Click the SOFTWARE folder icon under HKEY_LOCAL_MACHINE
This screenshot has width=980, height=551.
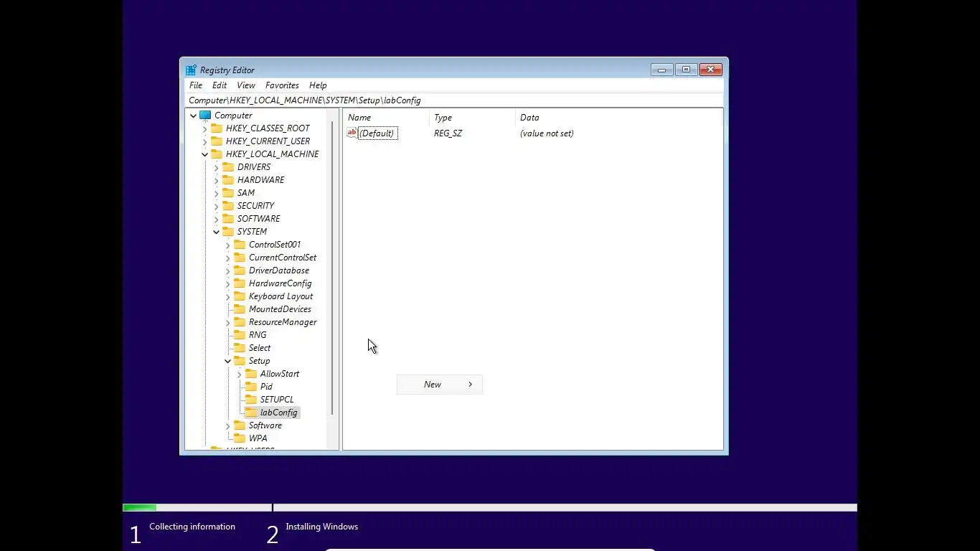coord(228,219)
